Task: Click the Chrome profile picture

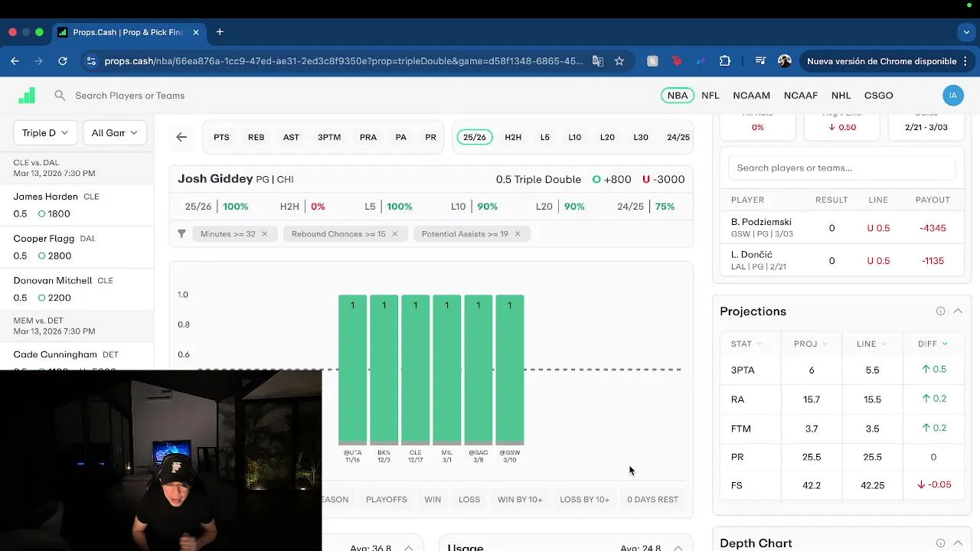Action: [x=785, y=61]
